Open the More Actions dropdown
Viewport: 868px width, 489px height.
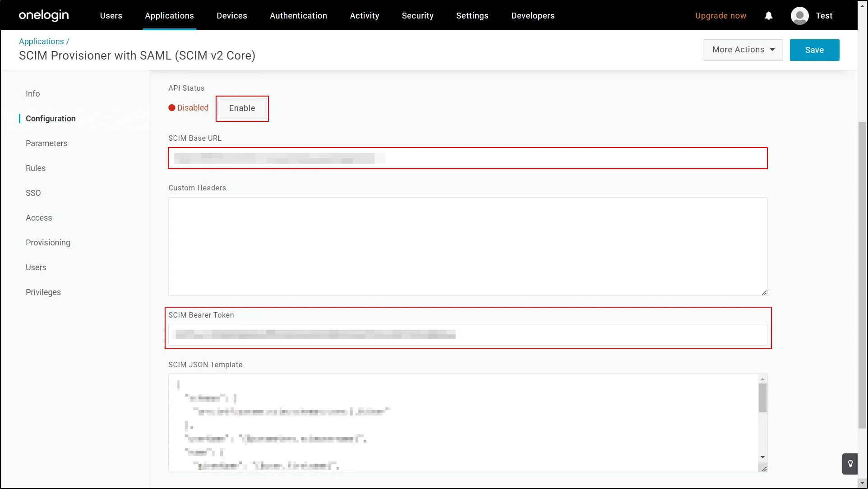[743, 50]
